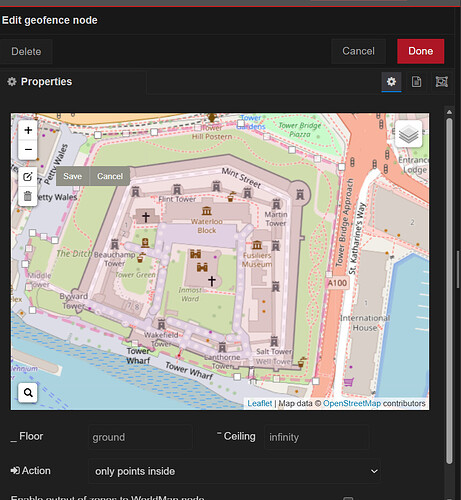This screenshot has width=461, height=500.
Task: Focus the Floor input field
Action: coord(140,437)
